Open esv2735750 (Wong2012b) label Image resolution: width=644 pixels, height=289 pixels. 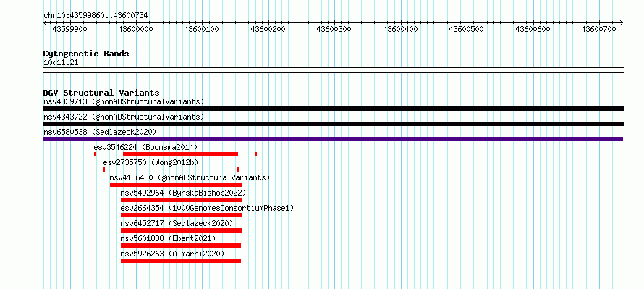(151, 162)
